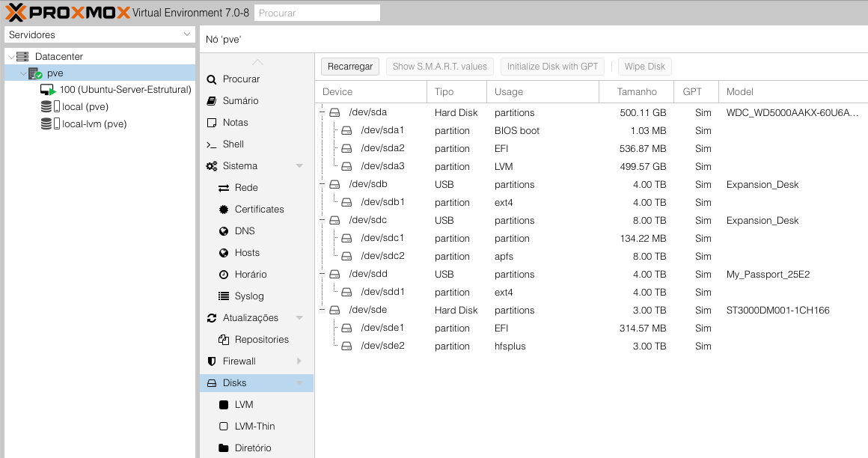Select LVM-Thin in the sidebar
The width and height of the screenshot is (868, 458).
254,427
